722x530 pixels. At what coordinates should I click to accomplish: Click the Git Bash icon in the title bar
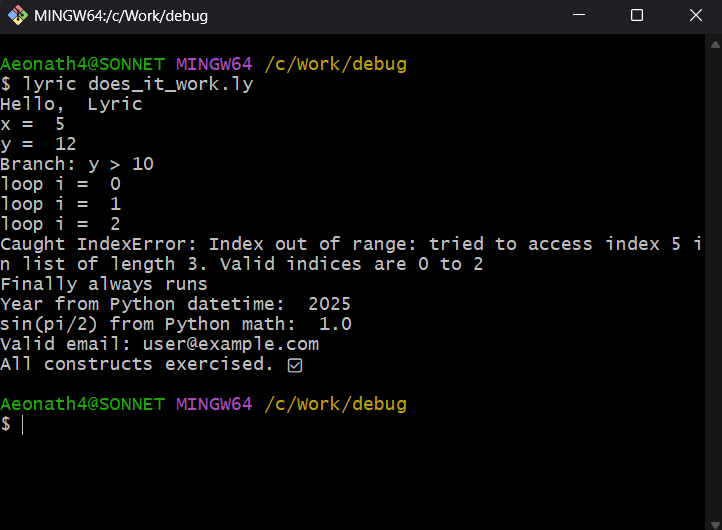point(18,16)
